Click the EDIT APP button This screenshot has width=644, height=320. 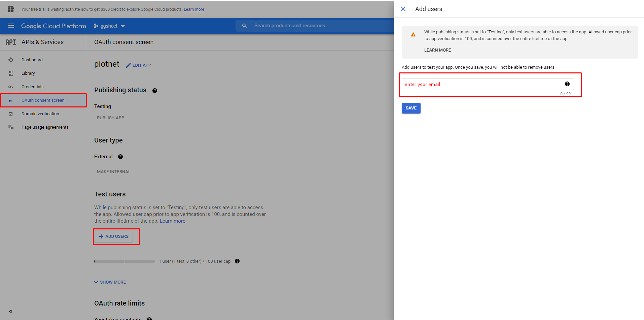coord(138,65)
